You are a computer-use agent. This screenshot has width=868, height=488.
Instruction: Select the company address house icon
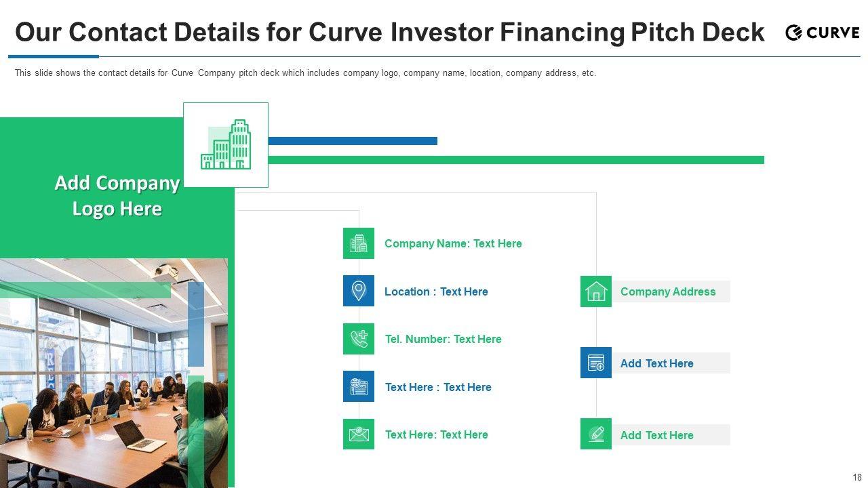click(596, 291)
